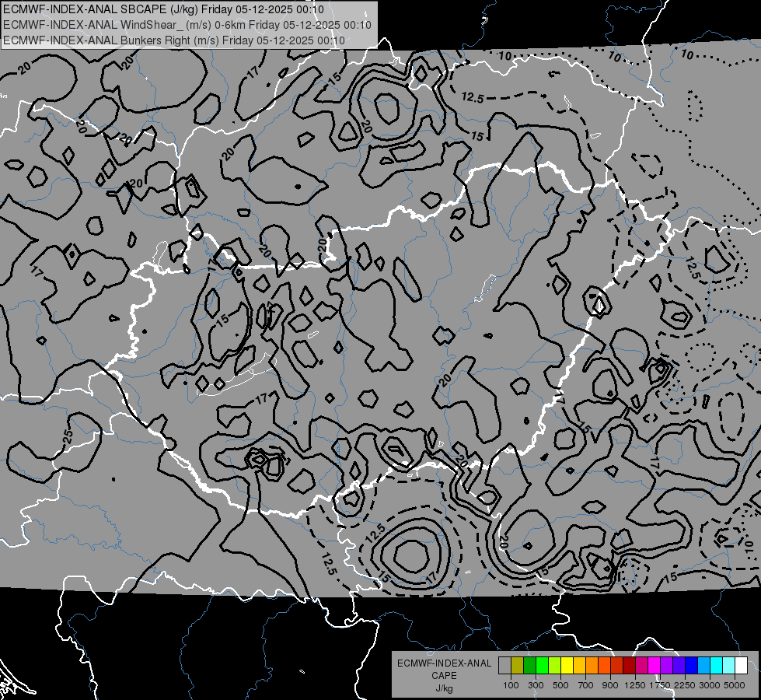Click the gray swatch in CAPE legend

tap(504, 665)
